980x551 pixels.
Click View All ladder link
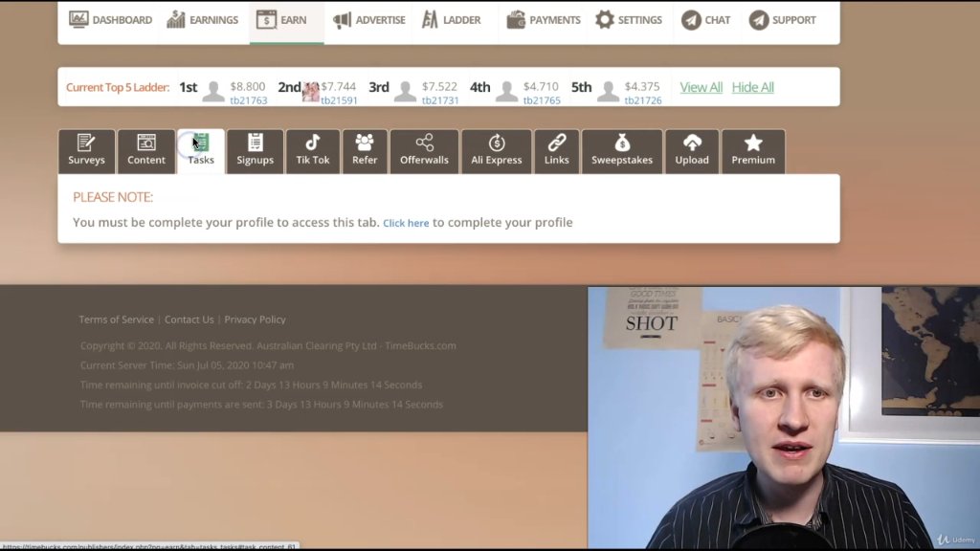[701, 87]
